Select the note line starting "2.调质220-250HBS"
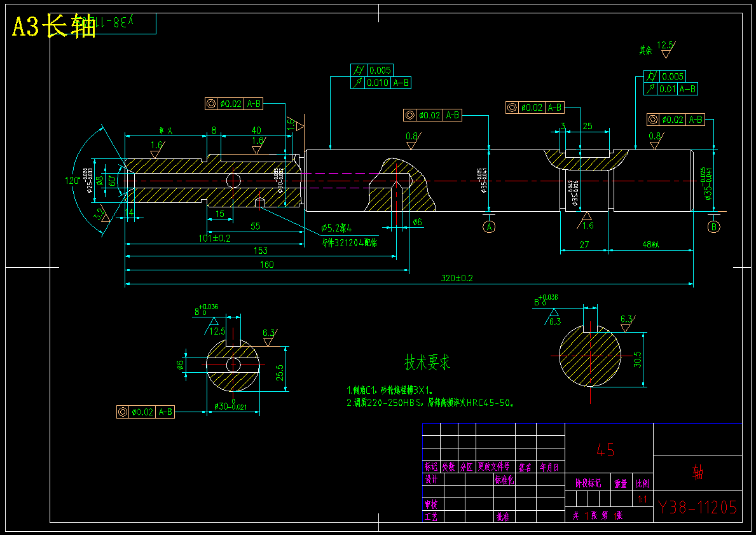 430,402
